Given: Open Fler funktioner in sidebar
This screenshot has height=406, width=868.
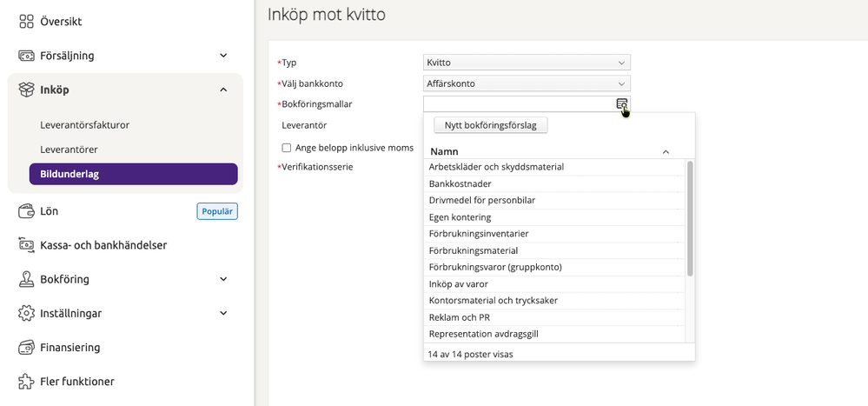Looking at the screenshot, I should coord(77,382).
